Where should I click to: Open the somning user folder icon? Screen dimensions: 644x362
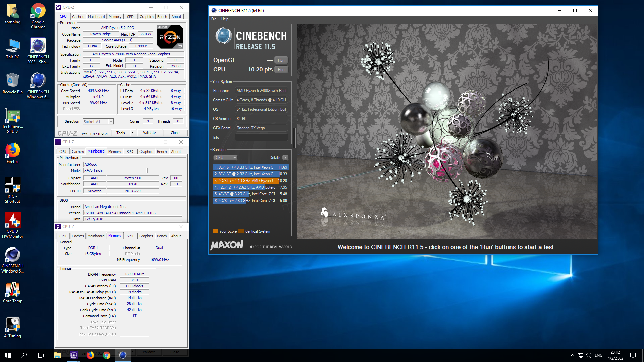pyautogui.click(x=13, y=14)
